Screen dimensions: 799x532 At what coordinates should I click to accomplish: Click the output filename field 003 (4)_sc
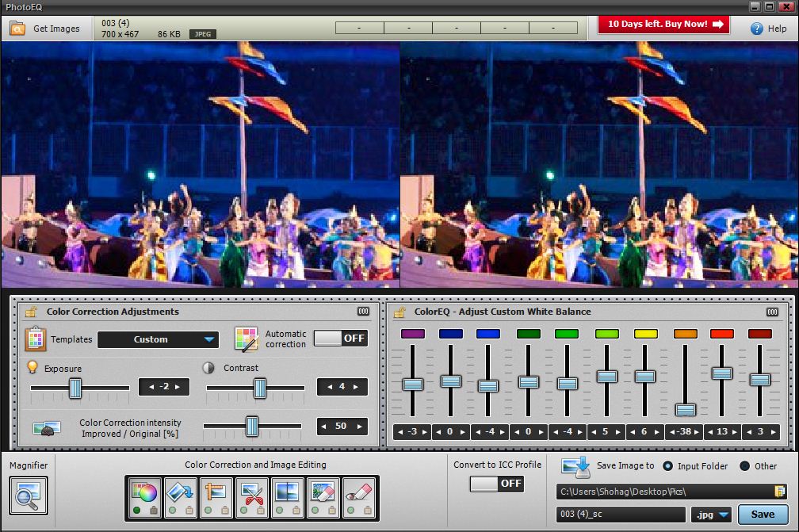621,515
